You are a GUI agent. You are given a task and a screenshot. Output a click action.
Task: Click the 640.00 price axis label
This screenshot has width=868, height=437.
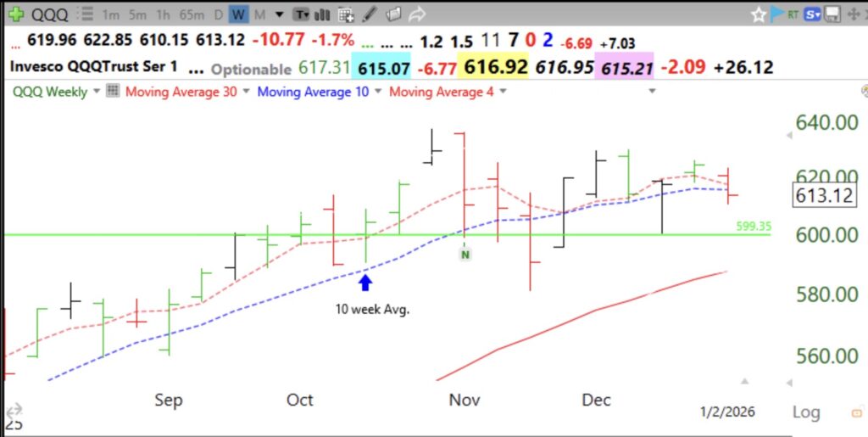pos(827,122)
